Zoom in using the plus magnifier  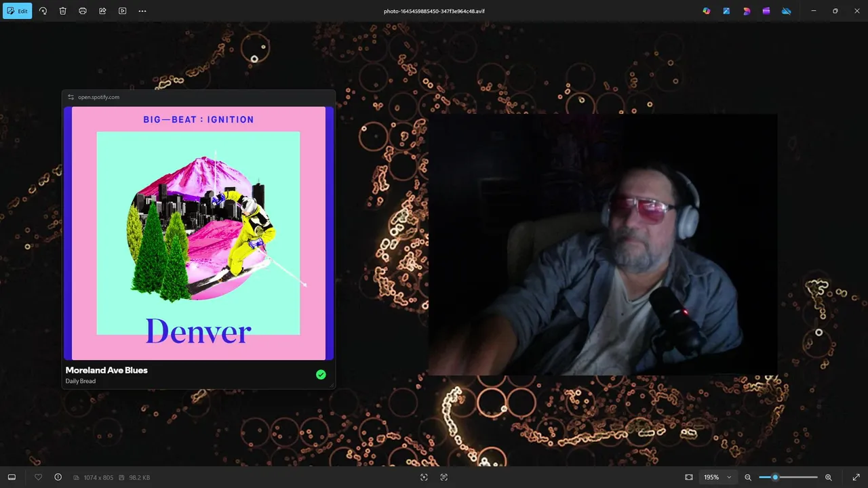828,477
